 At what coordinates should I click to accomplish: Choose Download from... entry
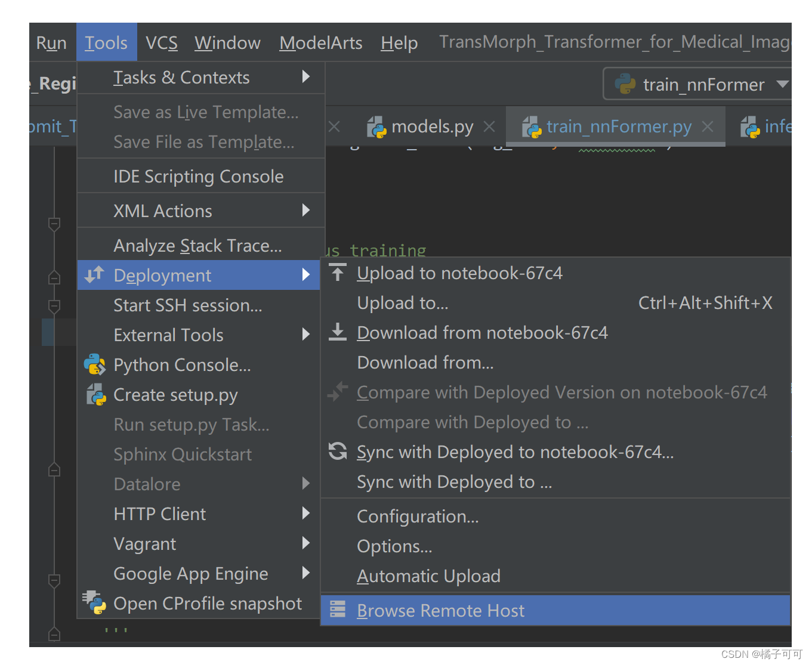(x=555, y=363)
